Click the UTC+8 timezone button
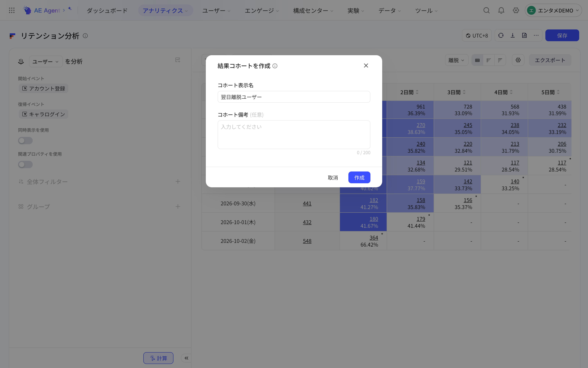 tap(477, 36)
